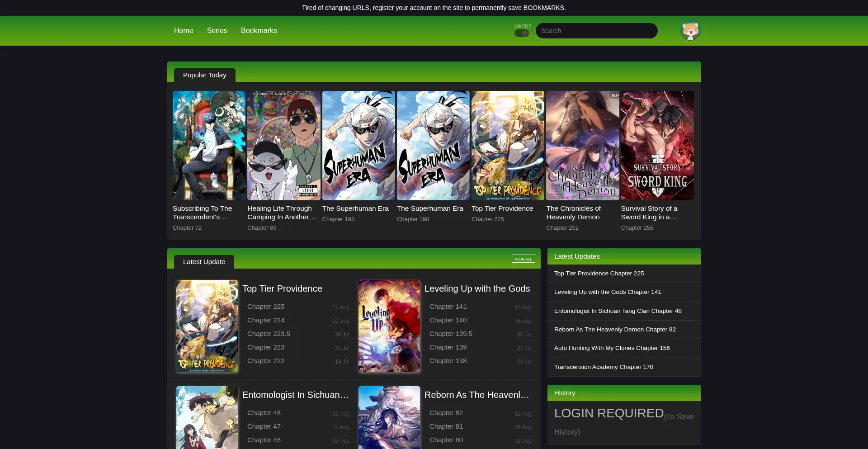The width and height of the screenshot is (868, 449).
Task: Open Chapter 81 of Reborn As The Heavenly
Action: coord(446,426)
